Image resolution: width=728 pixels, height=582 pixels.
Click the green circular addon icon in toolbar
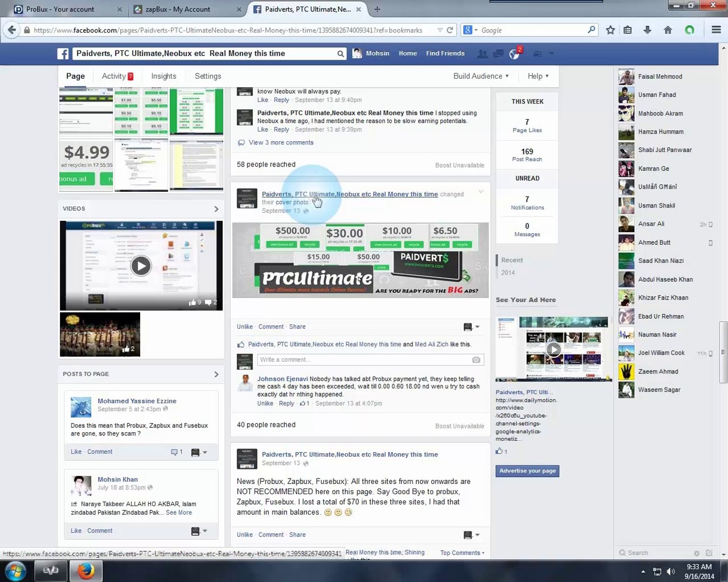tap(689, 30)
